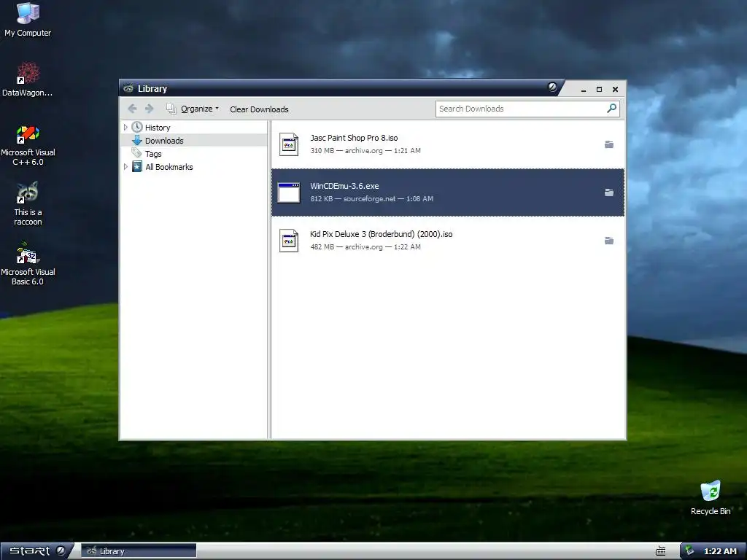
Task: Click the raccoon icon in Library title bar
Action: pyautogui.click(x=128, y=88)
